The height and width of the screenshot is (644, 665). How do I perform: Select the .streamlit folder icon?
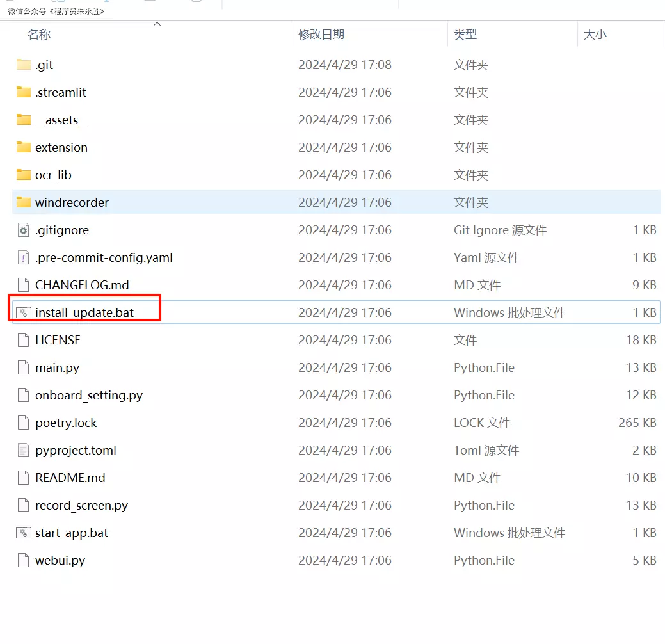tap(24, 92)
